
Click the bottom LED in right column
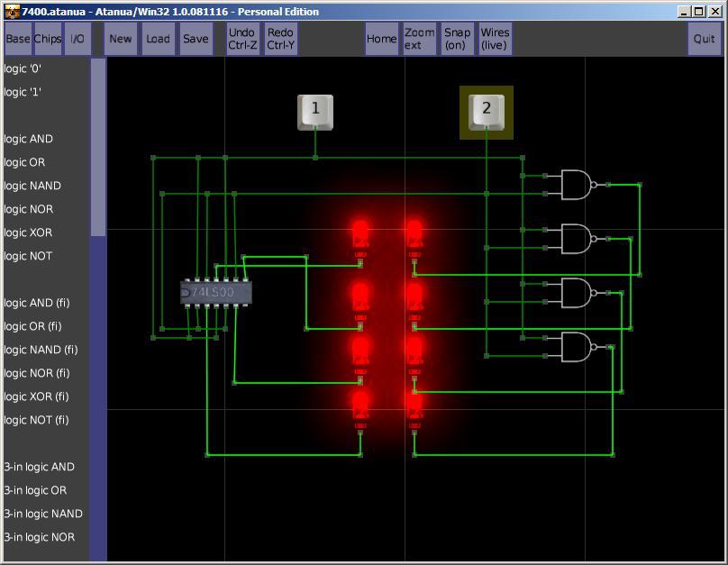pos(414,409)
